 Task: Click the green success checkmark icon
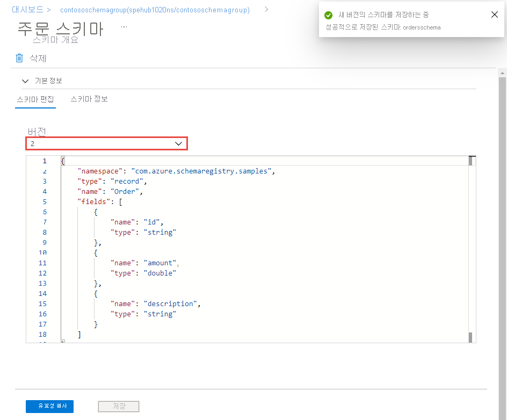tap(328, 15)
